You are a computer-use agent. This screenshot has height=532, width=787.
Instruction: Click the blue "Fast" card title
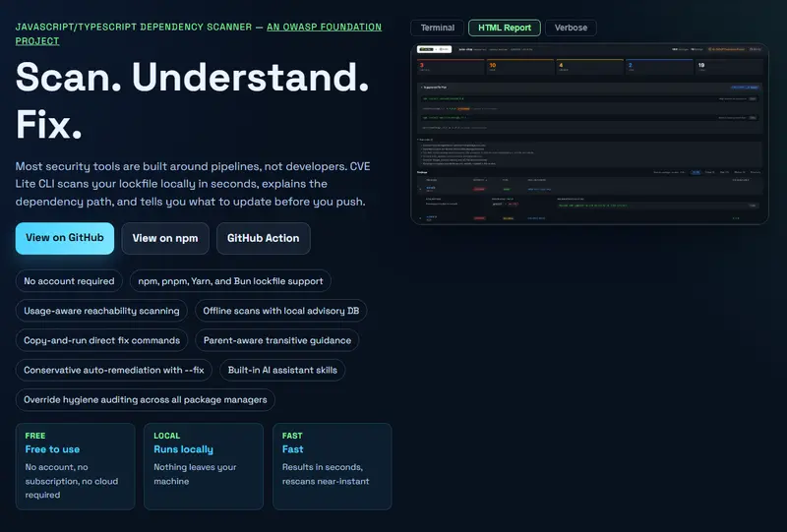point(292,449)
